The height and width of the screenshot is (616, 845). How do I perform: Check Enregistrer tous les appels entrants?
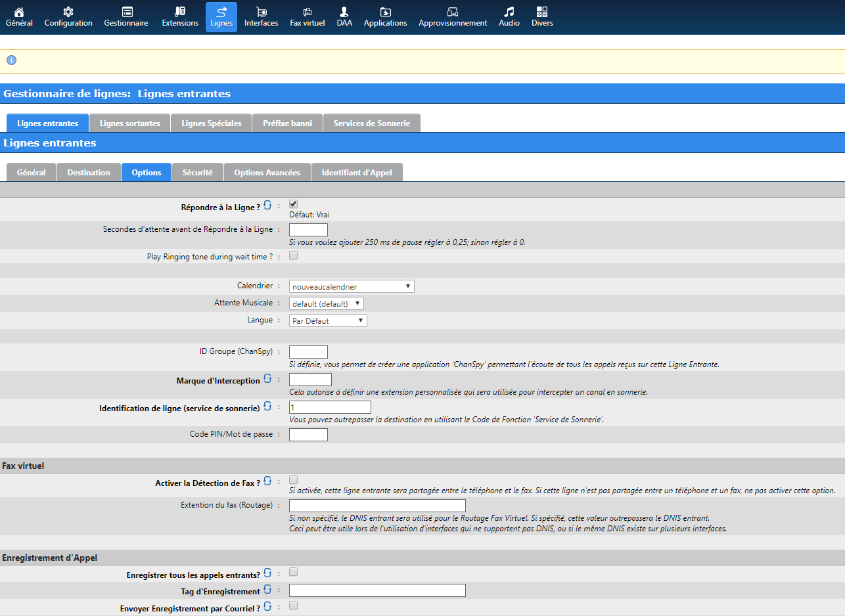click(294, 572)
